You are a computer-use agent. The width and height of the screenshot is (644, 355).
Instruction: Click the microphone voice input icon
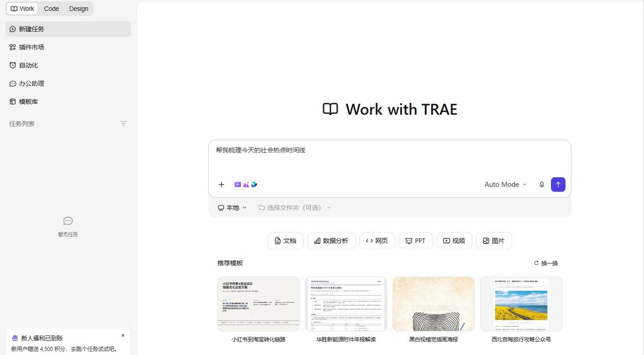tap(542, 185)
